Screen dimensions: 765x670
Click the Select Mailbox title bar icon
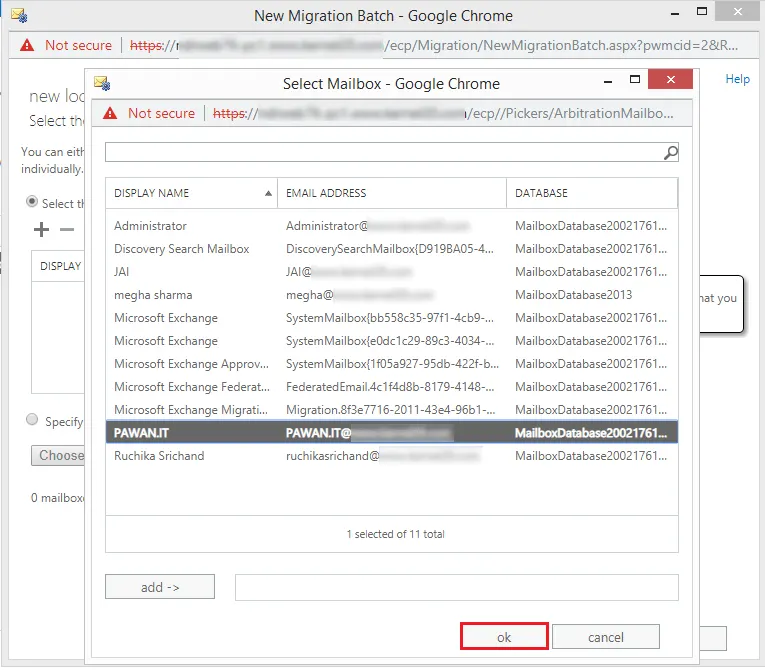click(101, 83)
